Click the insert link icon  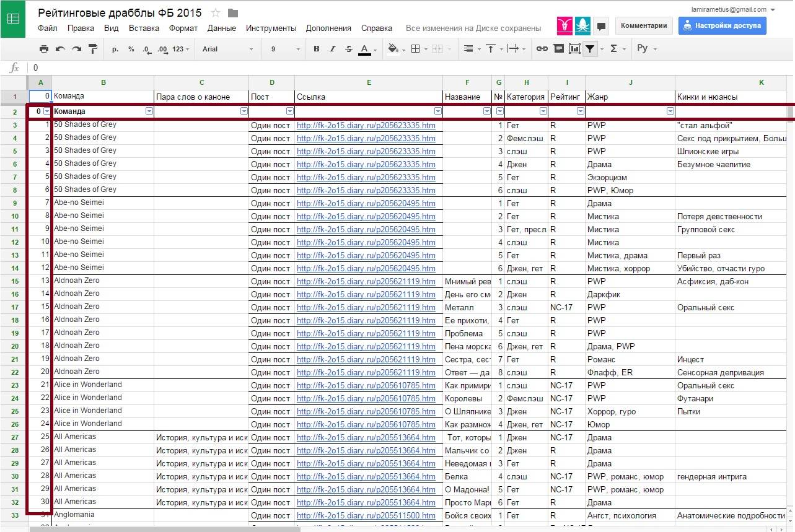pos(542,49)
